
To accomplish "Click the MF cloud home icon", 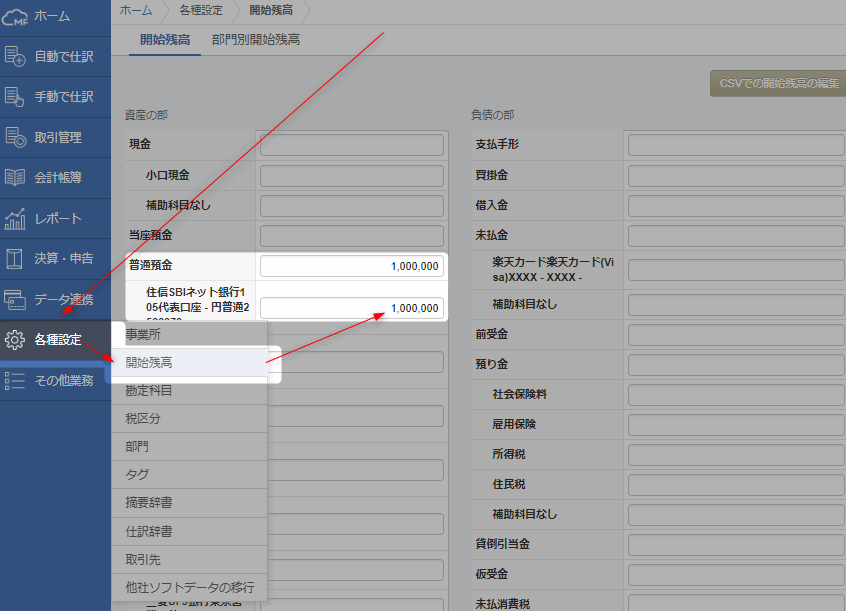I will click(x=15, y=16).
